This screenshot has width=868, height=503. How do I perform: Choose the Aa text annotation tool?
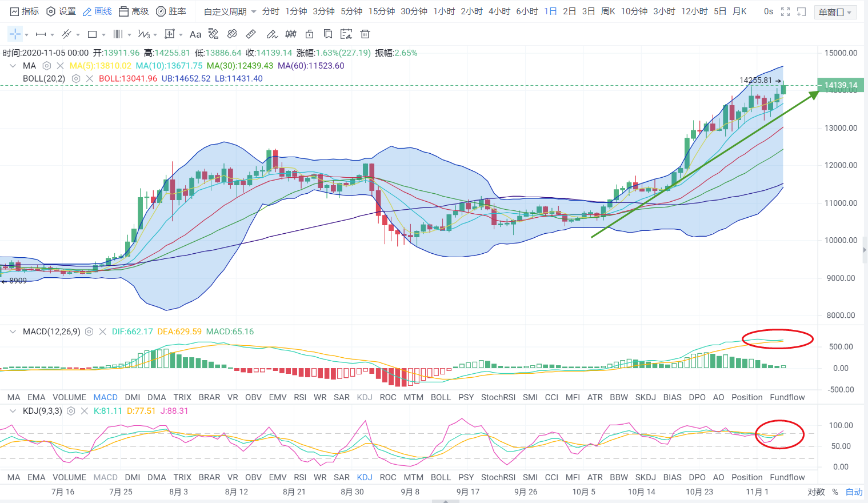pos(195,34)
